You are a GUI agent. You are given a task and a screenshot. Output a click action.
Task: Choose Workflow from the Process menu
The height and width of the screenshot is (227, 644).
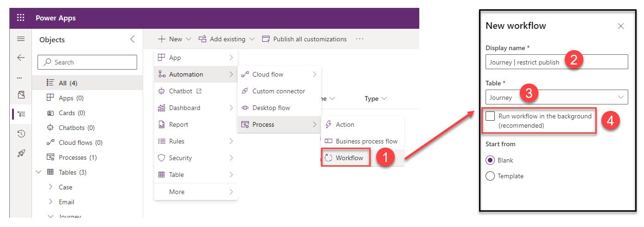tap(363, 158)
